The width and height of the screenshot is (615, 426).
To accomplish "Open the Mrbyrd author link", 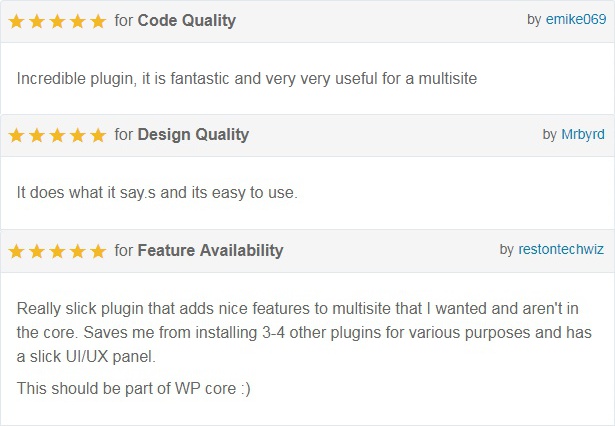I will pos(583,134).
